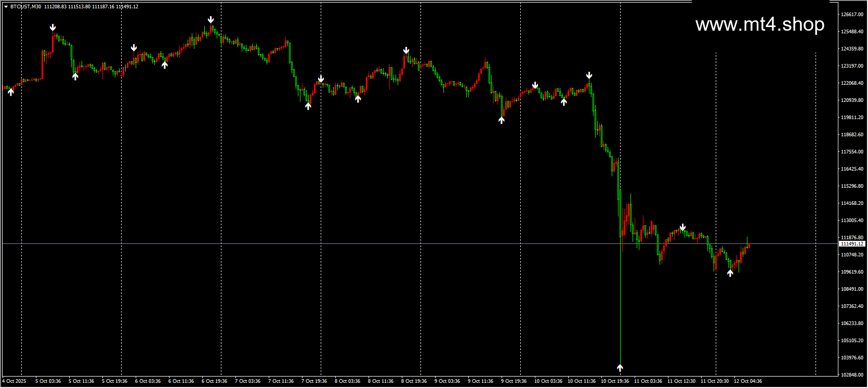Viewport: 868px width, 388px height.
Task: Click time axis label 10 Oct 19:36
Action: 615,381
